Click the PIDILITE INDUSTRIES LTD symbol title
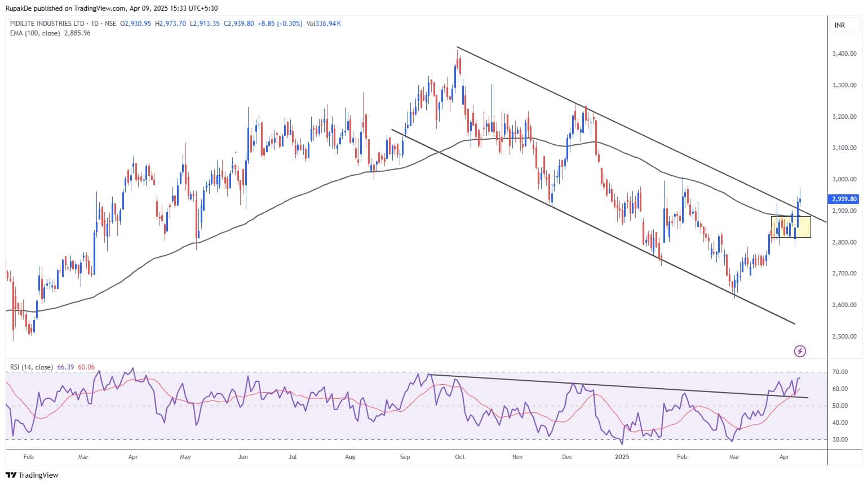868x485 pixels. [x=47, y=24]
